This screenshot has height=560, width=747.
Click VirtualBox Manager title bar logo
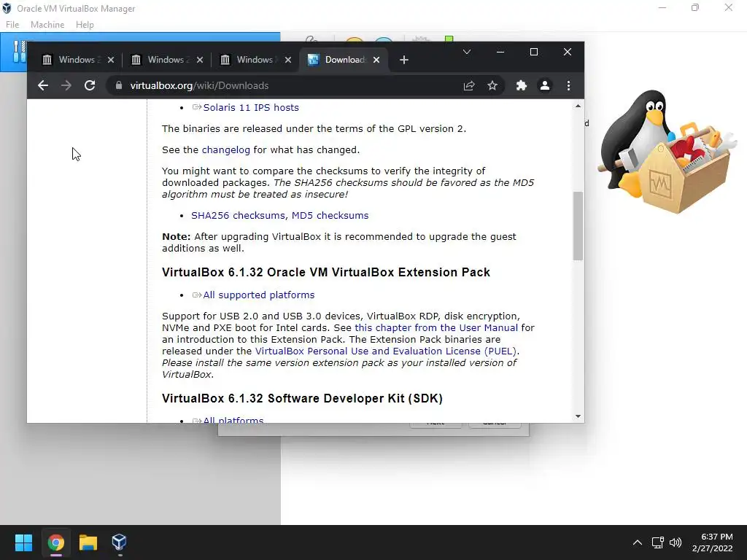tap(7, 8)
